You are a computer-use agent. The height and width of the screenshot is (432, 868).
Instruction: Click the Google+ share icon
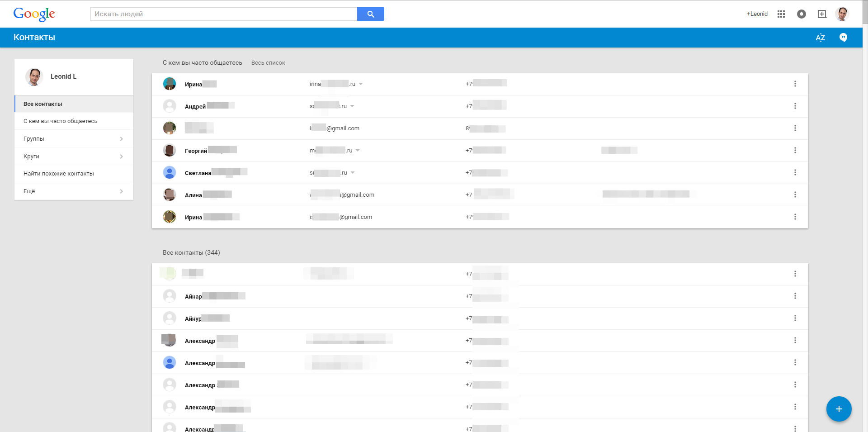(822, 14)
